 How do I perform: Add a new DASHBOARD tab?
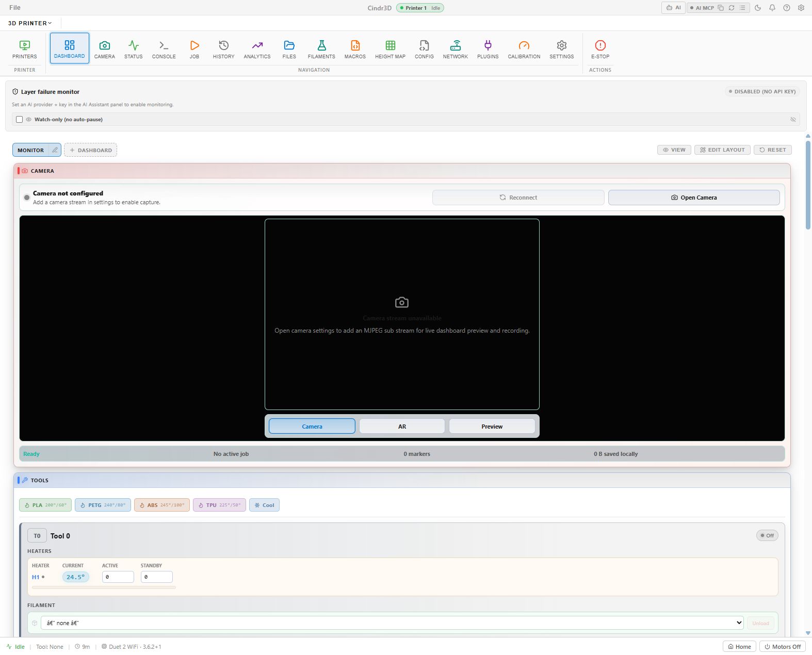91,150
